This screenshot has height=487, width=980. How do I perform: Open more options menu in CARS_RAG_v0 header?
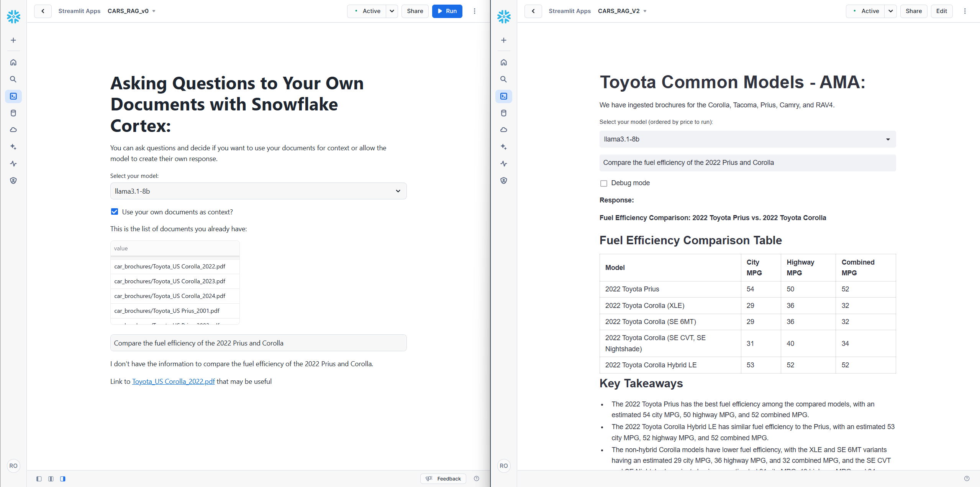point(474,11)
